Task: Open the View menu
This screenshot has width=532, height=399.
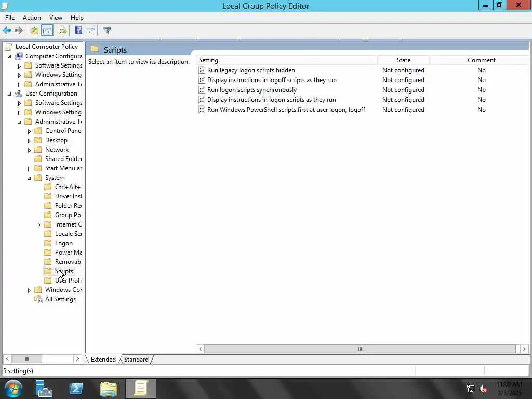Action: pyautogui.click(x=56, y=18)
